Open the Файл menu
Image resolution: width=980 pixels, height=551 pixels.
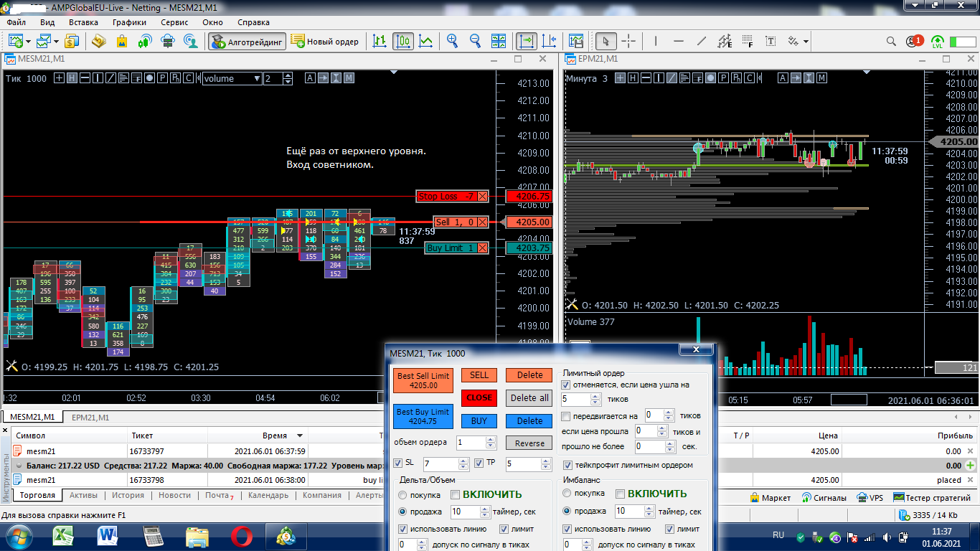point(17,22)
